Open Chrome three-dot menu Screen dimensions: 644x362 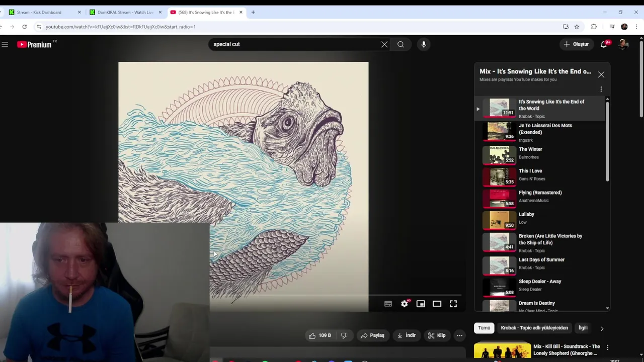636,27
